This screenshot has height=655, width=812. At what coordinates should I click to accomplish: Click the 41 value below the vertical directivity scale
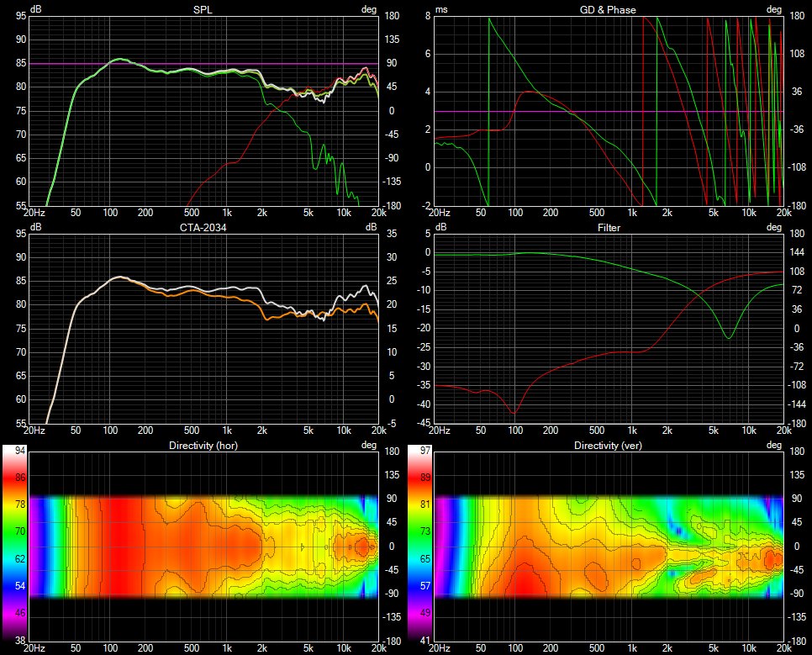[x=424, y=640]
